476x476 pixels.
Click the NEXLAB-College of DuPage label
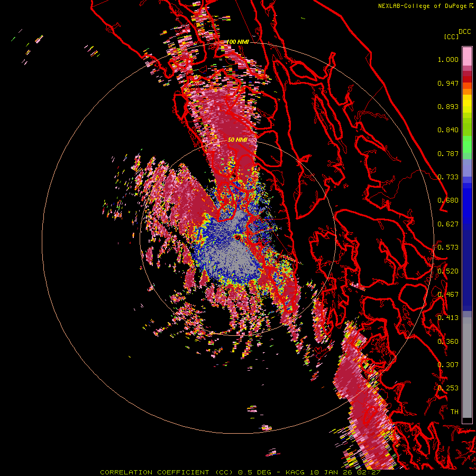422,6
